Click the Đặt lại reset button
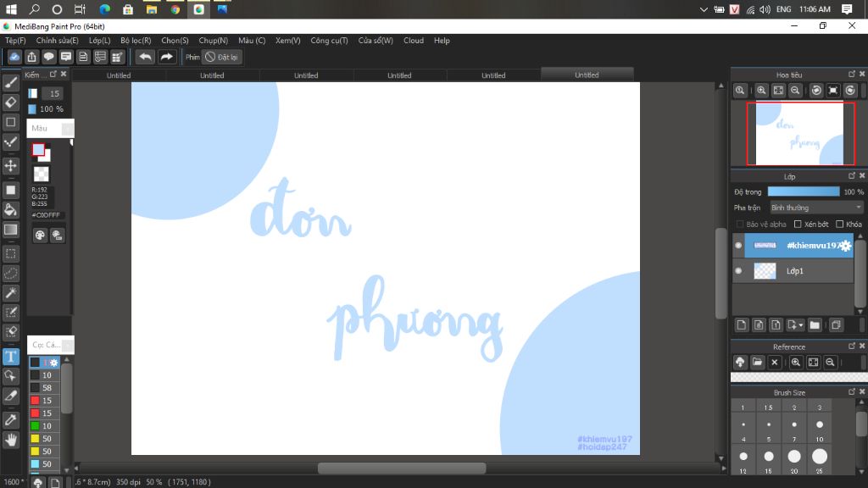Image resolution: width=868 pixels, height=488 pixels. coord(222,57)
